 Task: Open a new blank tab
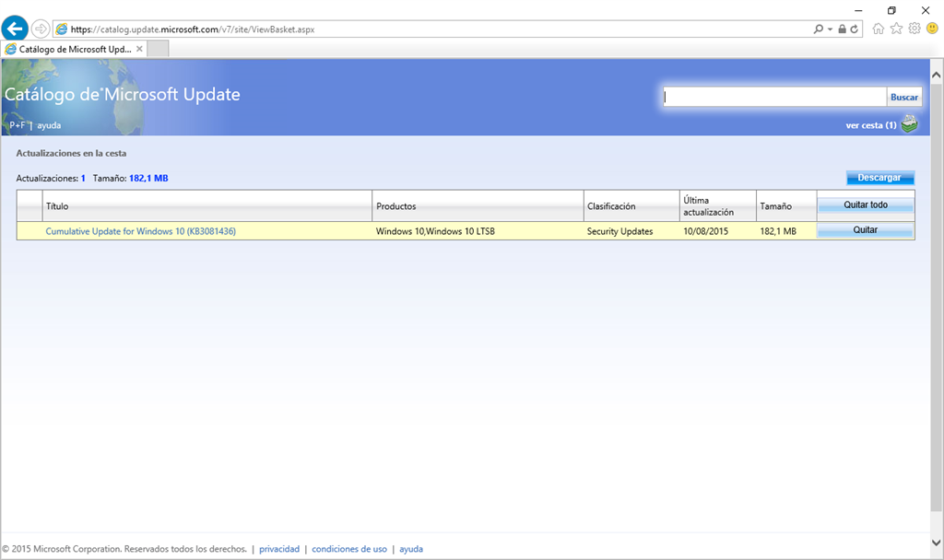(x=158, y=50)
